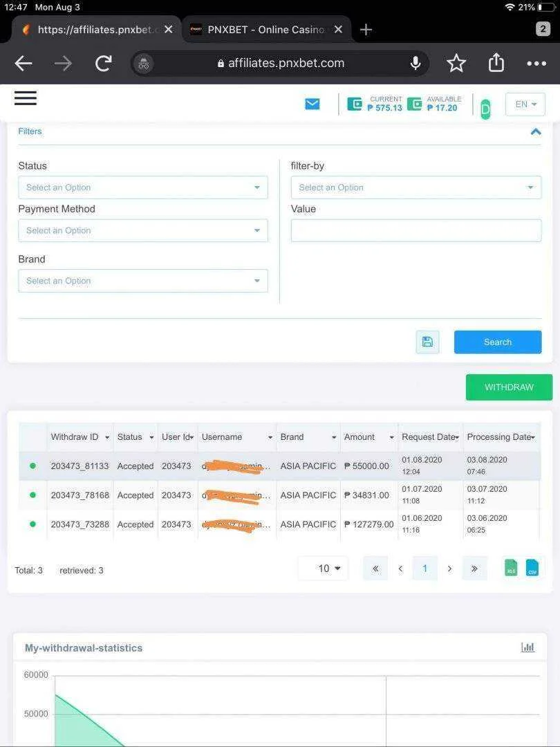Open the Brand filter dropdown
560x747 pixels.
[143, 281]
